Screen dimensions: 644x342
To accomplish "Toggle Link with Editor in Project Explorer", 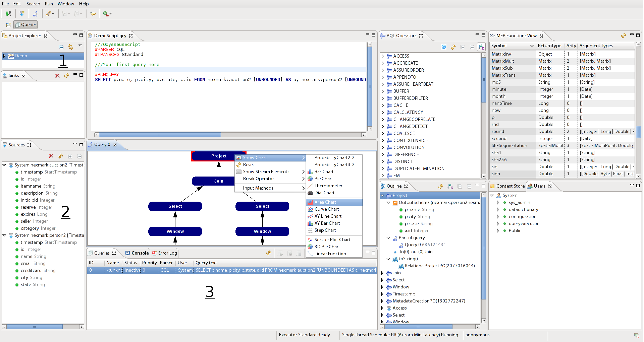I will coord(70,47).
